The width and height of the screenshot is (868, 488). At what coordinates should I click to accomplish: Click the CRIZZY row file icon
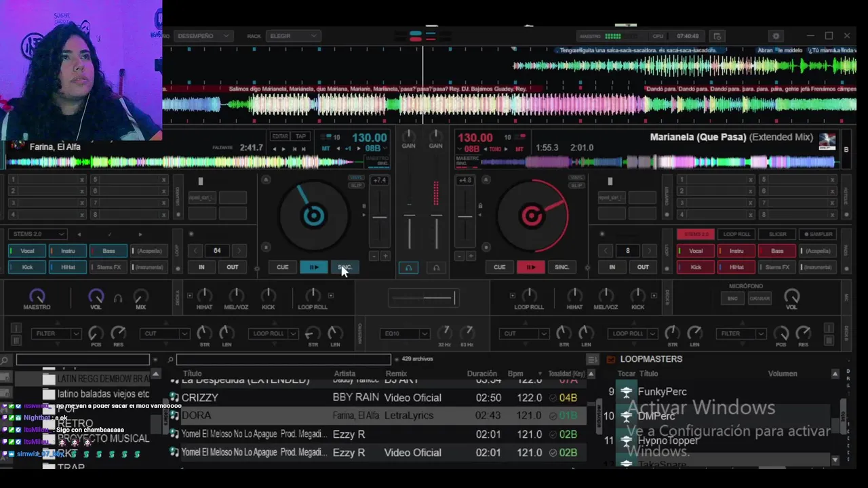coord(174,398)
